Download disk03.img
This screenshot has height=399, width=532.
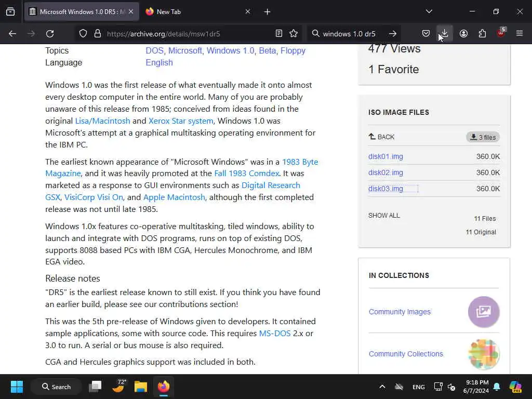(x=386, y=189)
